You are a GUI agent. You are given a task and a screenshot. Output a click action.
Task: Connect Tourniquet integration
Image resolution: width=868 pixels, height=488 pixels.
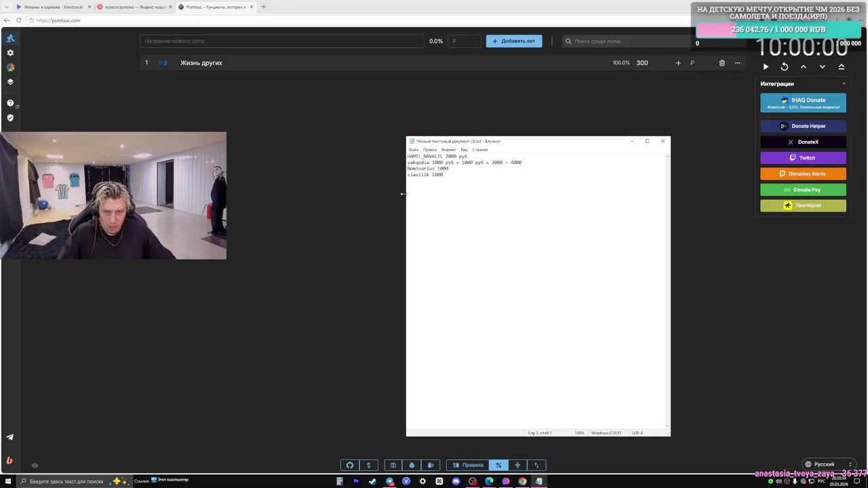click(803, 205)
